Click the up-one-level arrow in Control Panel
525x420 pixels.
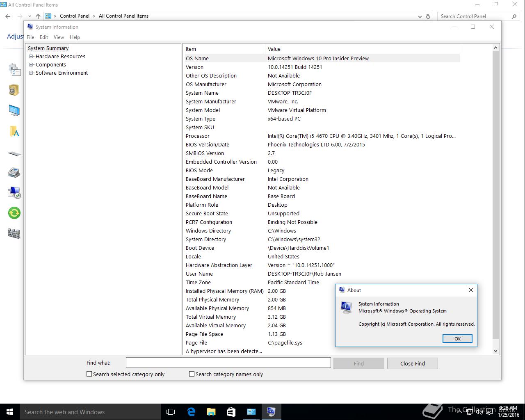click(x=38, y=16)
